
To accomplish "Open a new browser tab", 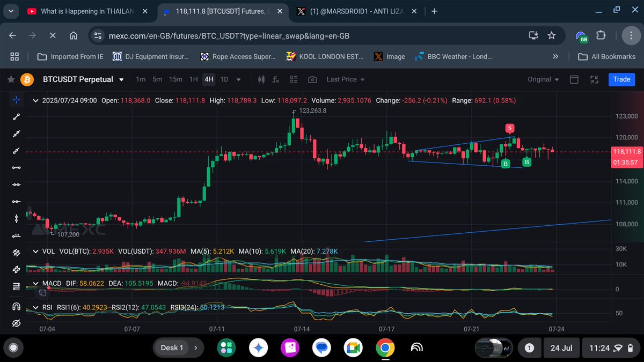I will (434, 11).
